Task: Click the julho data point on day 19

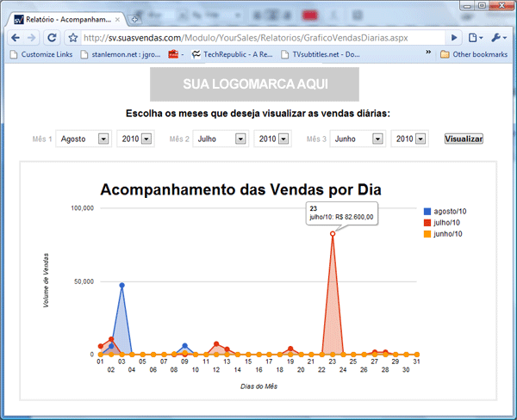Action: point(290,349)
